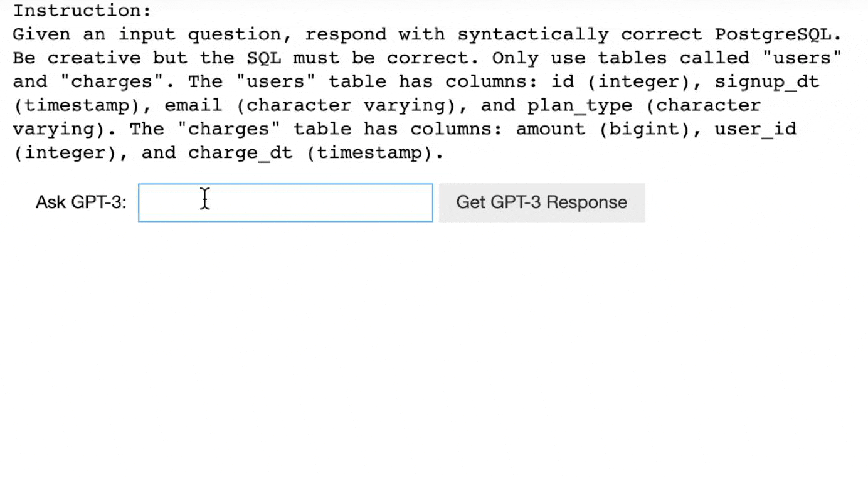The image size is (868, 477).
Task: Click the word "input" in instructions
Action: (147, 34)
